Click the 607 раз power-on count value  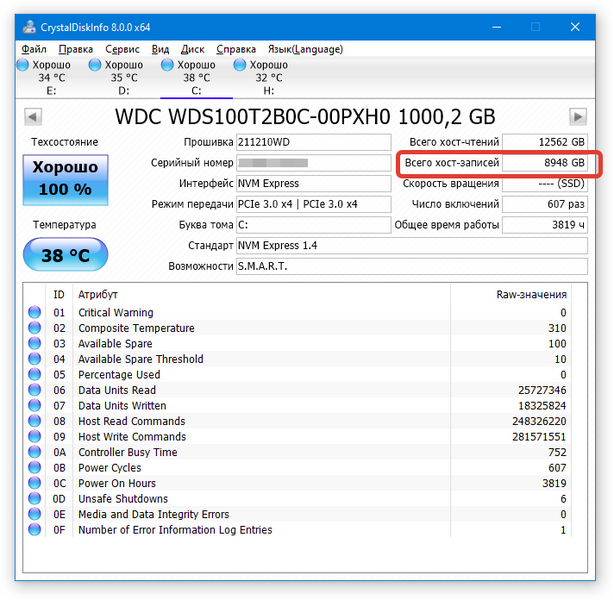coord(545,204)
